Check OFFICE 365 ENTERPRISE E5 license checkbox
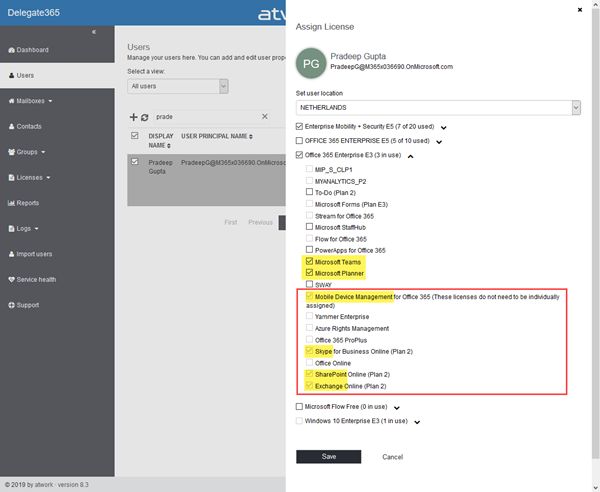The height and width of the screenshot is (492, 600). pyautogui.click(x=299, y=140)
